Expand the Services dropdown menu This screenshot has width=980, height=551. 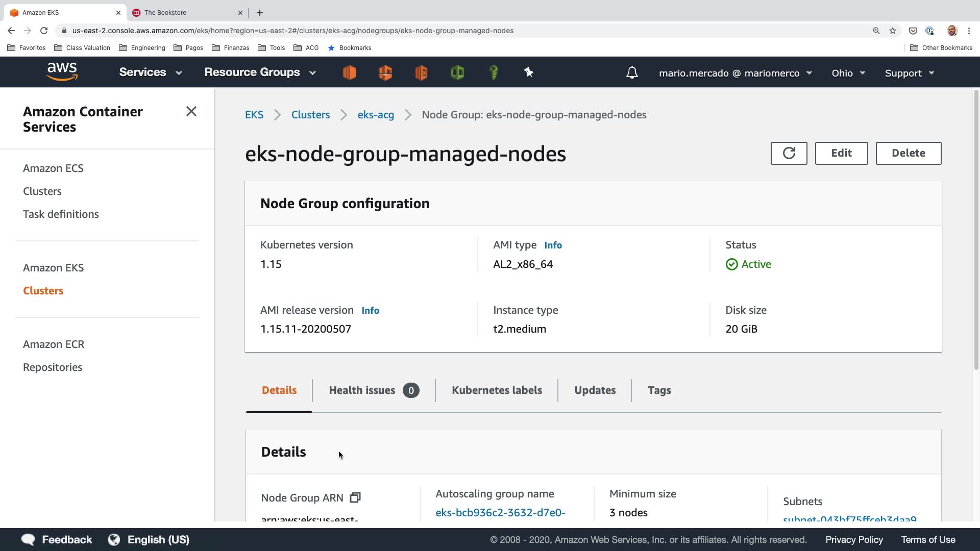click(151, 72)
